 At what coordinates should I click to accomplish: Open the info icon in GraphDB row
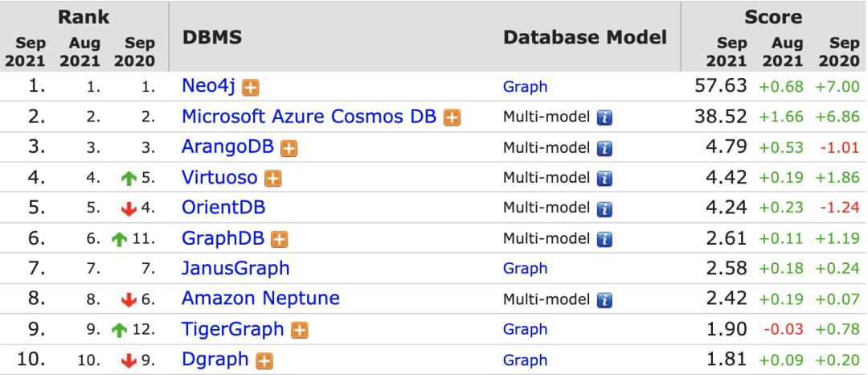[x=604, y=240]
